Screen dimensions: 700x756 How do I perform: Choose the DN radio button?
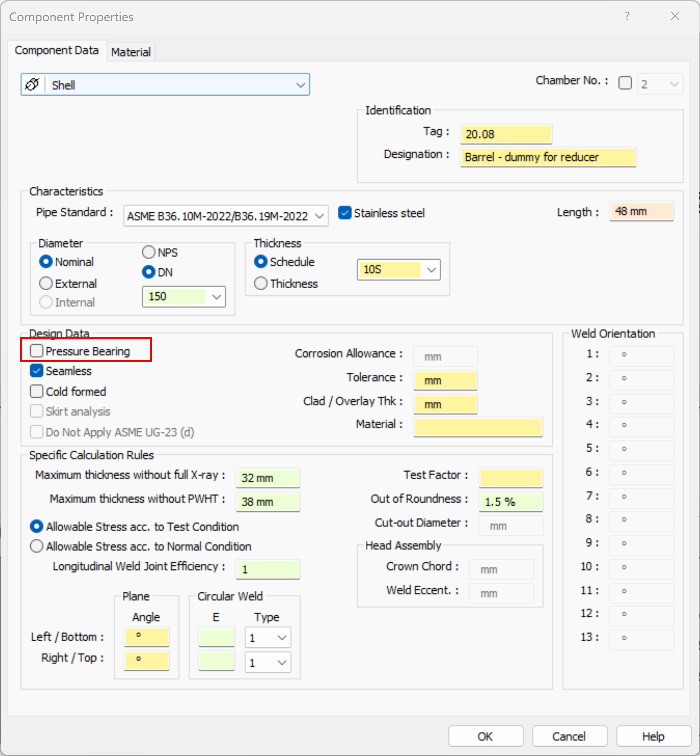click(149, 272)
